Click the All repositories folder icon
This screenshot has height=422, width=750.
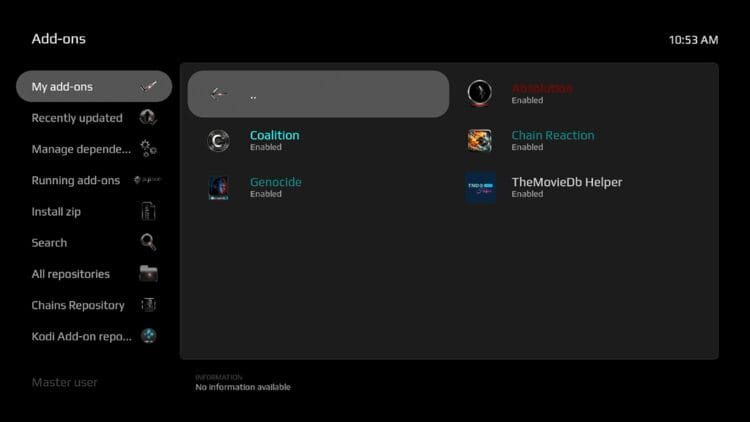[x=148, y=274]
